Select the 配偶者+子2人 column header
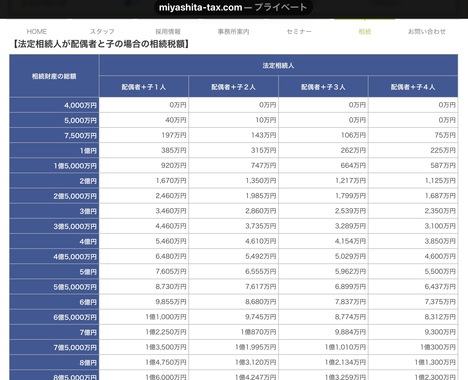This screenshot has width=468, height=380. click(x=233, y=87)
